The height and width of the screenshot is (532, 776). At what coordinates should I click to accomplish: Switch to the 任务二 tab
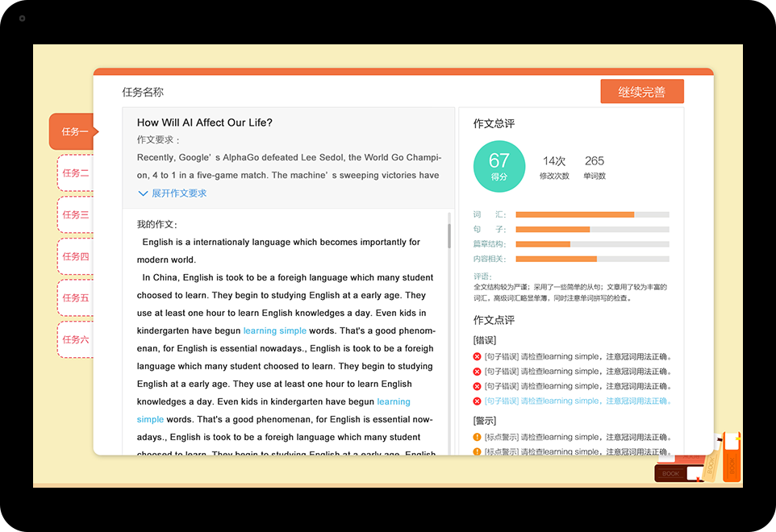tap(75, 173)
